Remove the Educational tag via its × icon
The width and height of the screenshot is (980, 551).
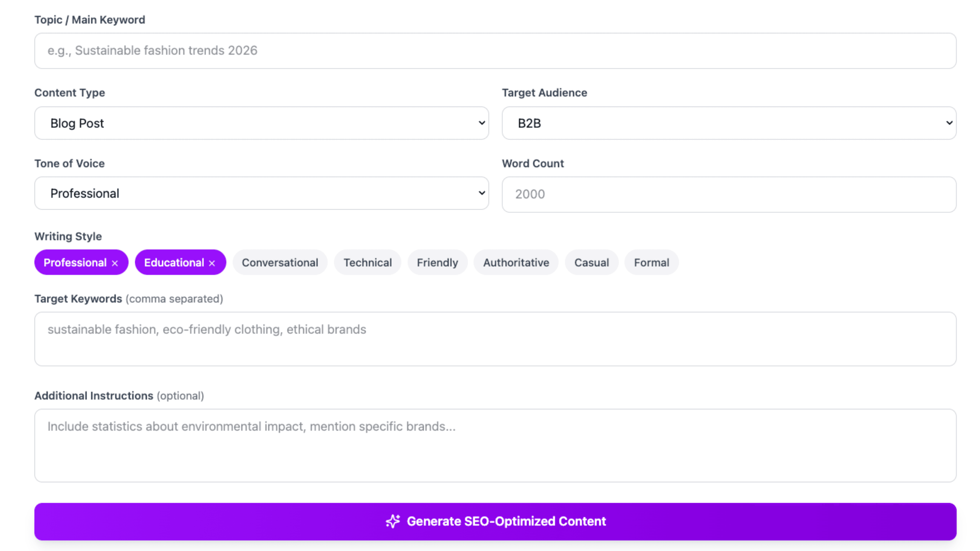[212, 262]
